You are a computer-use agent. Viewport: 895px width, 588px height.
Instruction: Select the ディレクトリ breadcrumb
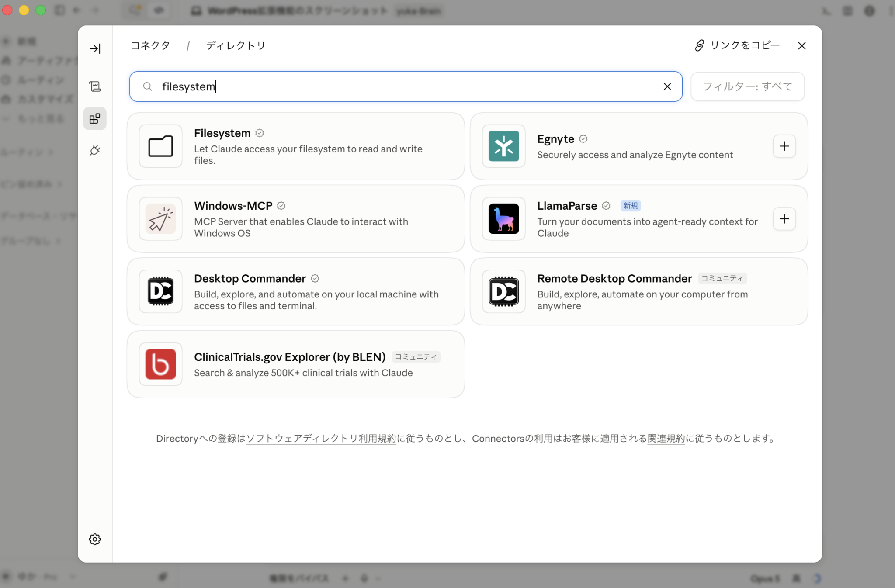pos(236,45)
